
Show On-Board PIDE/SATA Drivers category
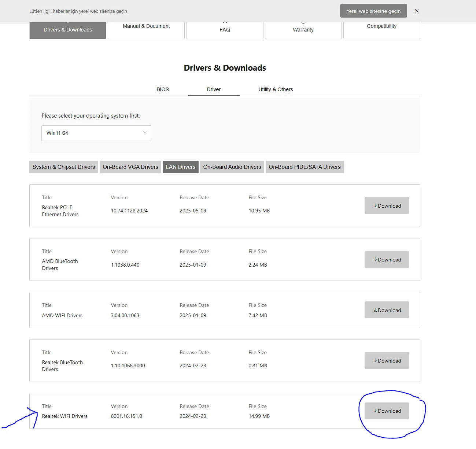[x=305, y=167]
